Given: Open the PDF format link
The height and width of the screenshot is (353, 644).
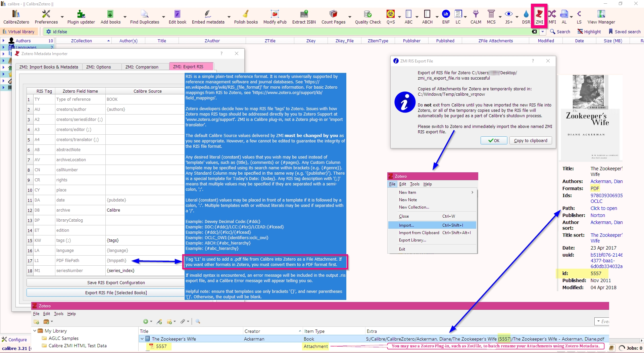Looking at the screenshot, I should 595,188.
